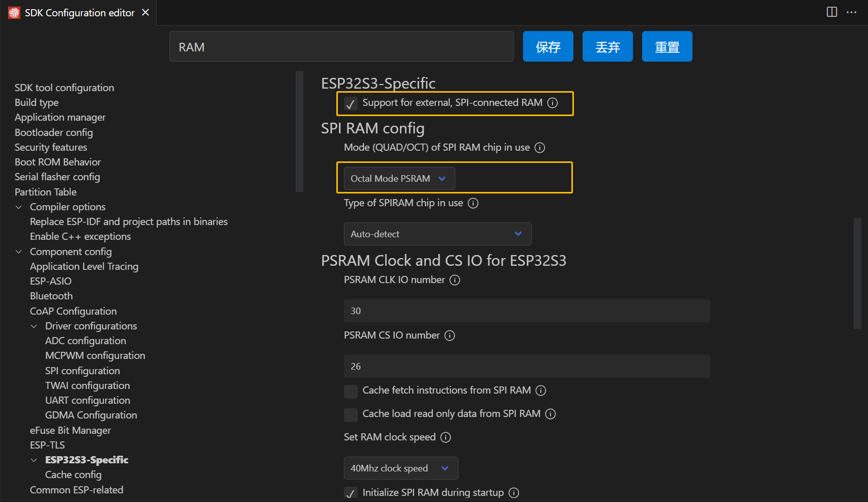Click the 保存 (Save) button
The image size is (868, 502).
[x=548, y=46]
